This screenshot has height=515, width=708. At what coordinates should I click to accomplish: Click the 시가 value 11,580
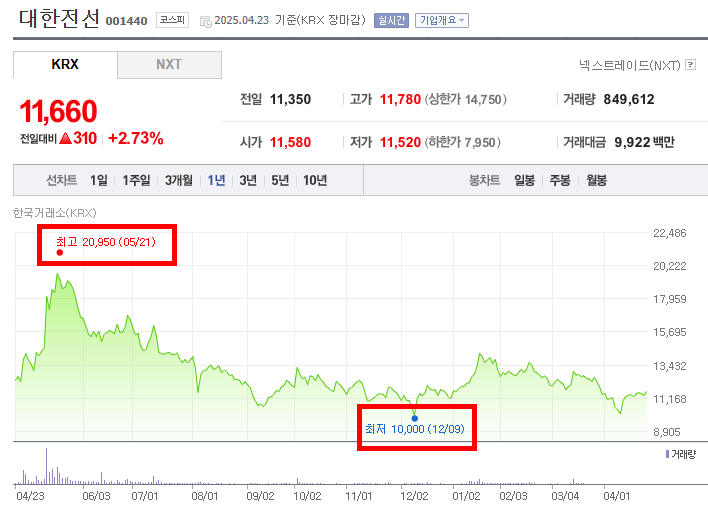[x=290, y=142]
